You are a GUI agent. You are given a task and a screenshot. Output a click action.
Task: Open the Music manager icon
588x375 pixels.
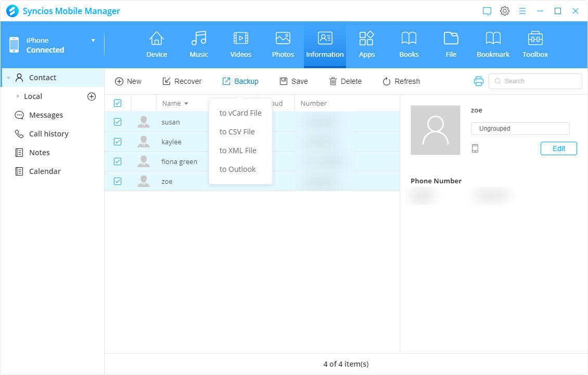coord(198,44)
